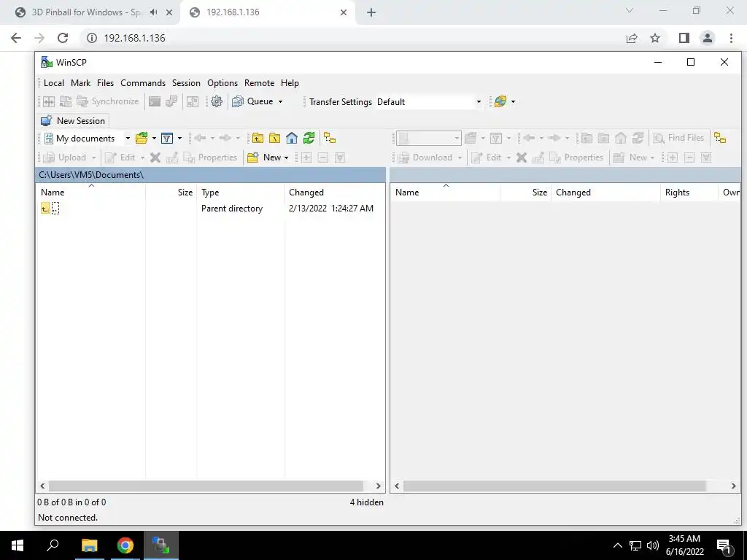This screenshot has height=560, width=747.
Task: Open the Local menu
Action: 54,83
